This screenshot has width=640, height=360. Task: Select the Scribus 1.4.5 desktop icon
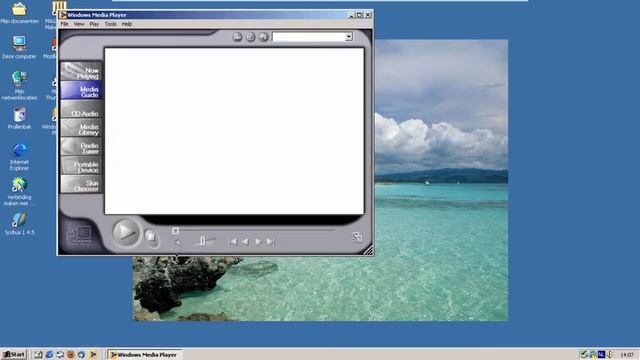pos(19,224)
